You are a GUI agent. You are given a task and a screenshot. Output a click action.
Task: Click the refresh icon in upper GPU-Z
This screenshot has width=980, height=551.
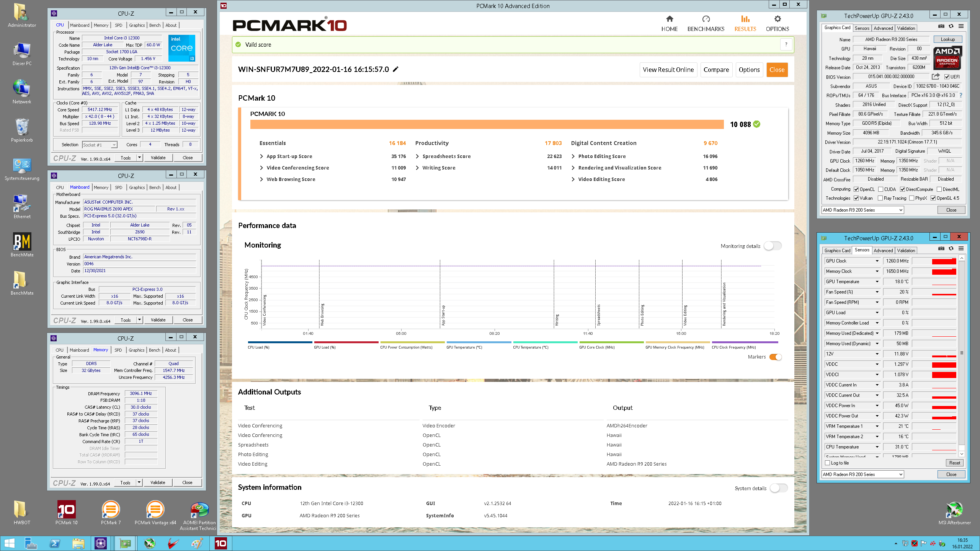tap(951, 26)
